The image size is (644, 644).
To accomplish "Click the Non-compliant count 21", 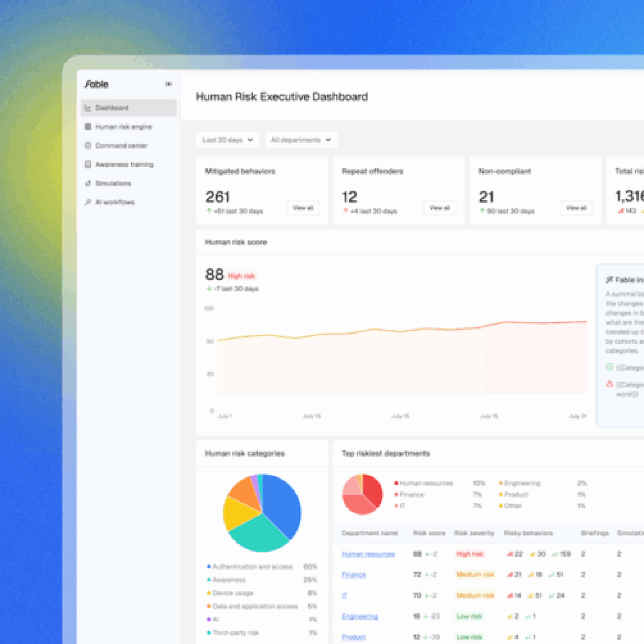I will point(486,197).
